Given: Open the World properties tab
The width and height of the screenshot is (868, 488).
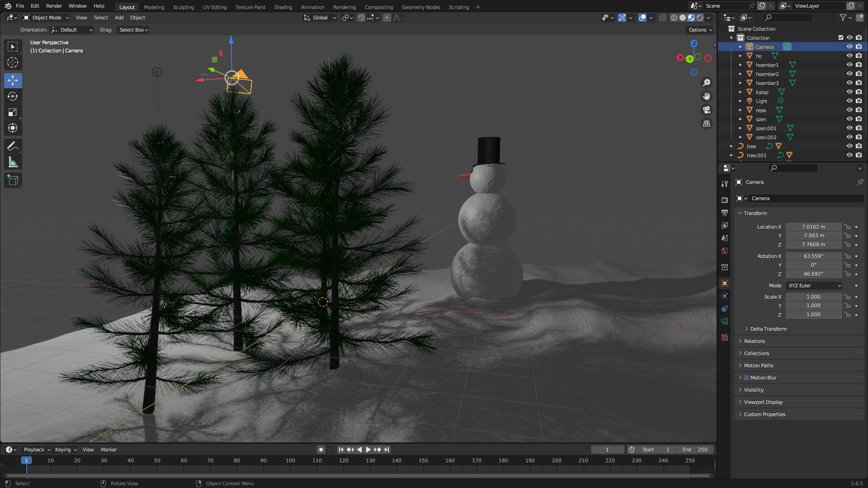Looking at the screenshot, I should (x=725, y=251).
